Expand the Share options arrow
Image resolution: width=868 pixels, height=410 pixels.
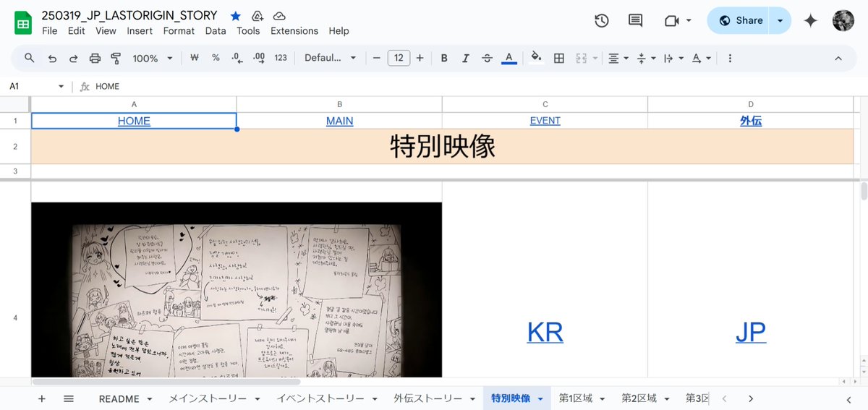(780, 21)
